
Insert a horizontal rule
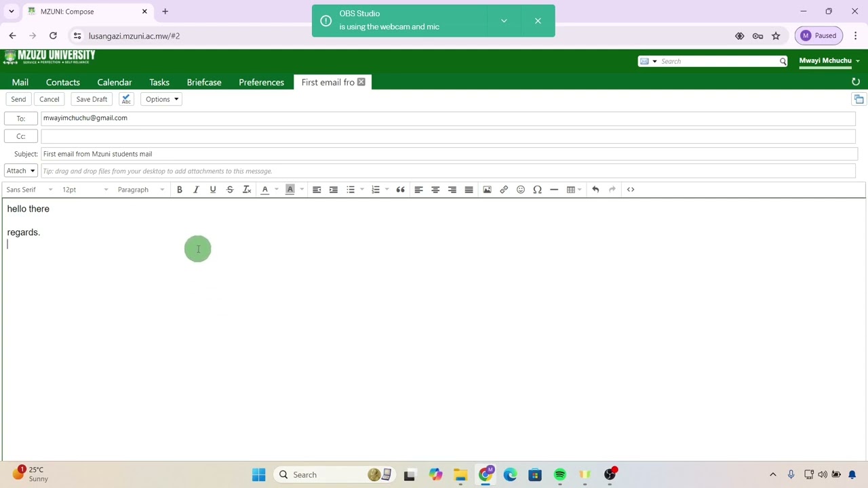click(x=554, y=190)
